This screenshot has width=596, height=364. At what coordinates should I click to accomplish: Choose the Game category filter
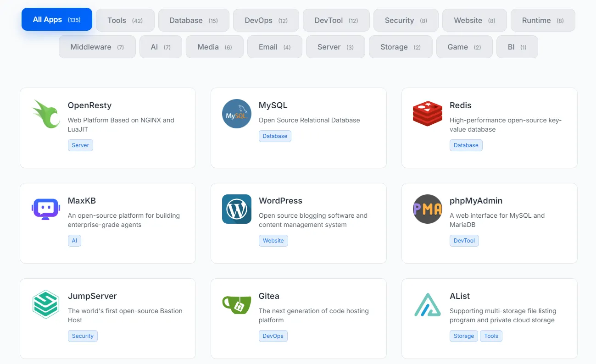[x=464, y=47]
